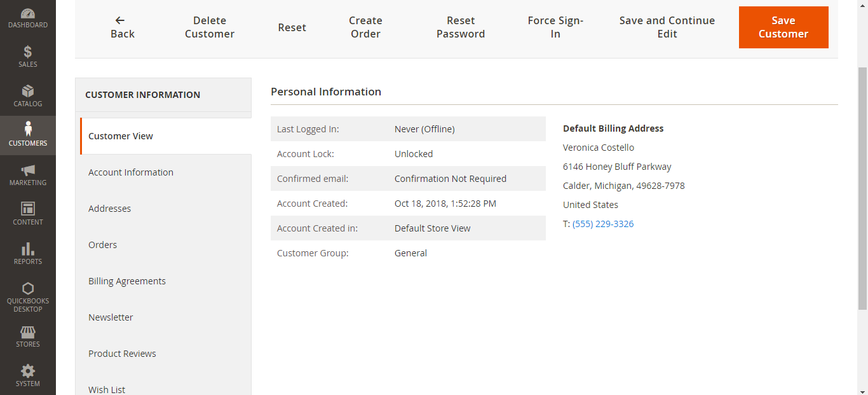Call the billing phone number link
The image size is (868, 395).
603,224
